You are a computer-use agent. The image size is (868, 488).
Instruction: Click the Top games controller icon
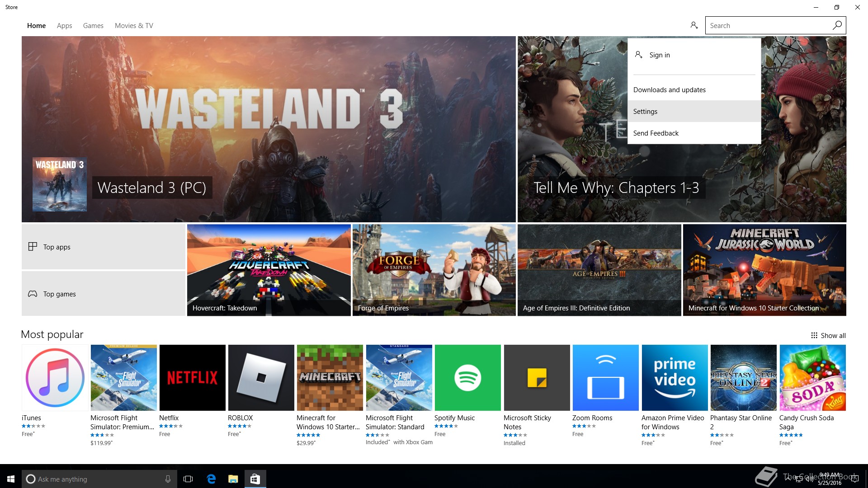tap(33, 294)
